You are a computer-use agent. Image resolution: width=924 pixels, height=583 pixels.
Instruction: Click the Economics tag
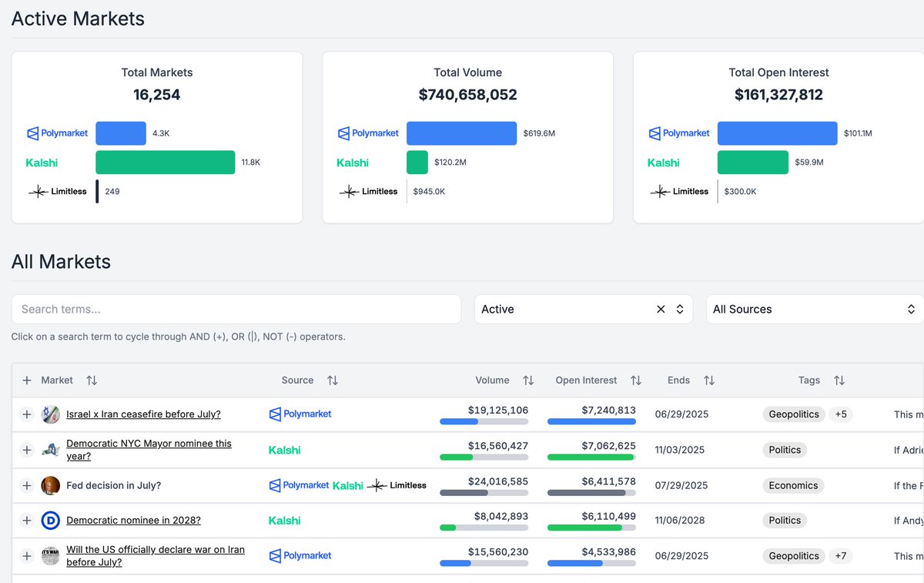[793, 485]
